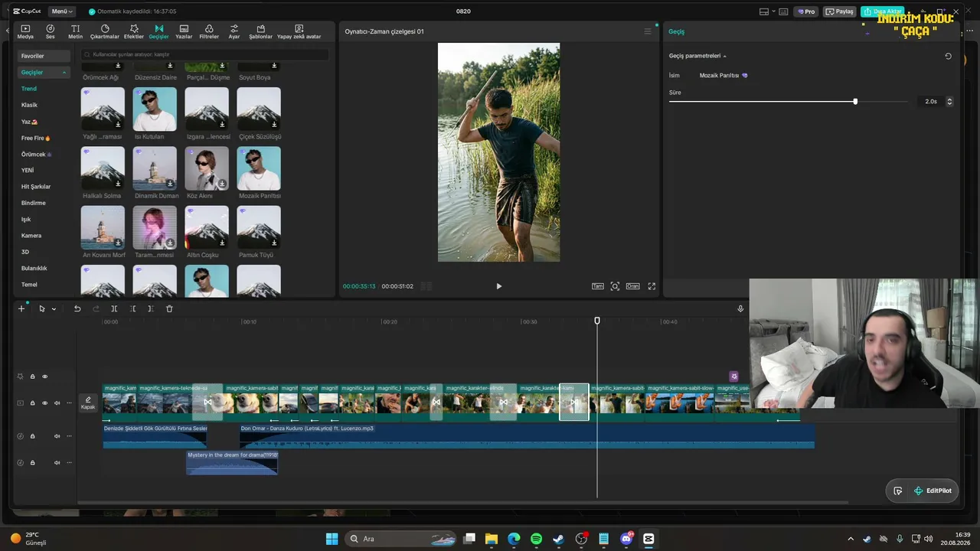
Task: Click the Oran aspect ratio button
Action: tap(632, 286)
